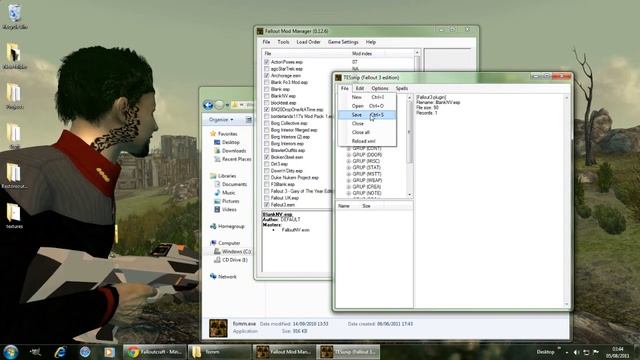Open Chrome Falloutcraft taskbar button
The width and height of the screenshot is (640, 360).
(154, 352)
